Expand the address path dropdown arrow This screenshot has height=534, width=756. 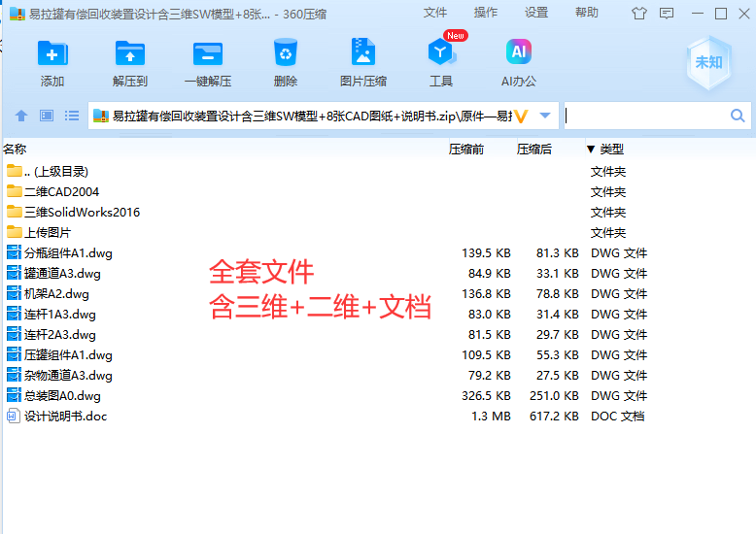click(x=545, y=116)
